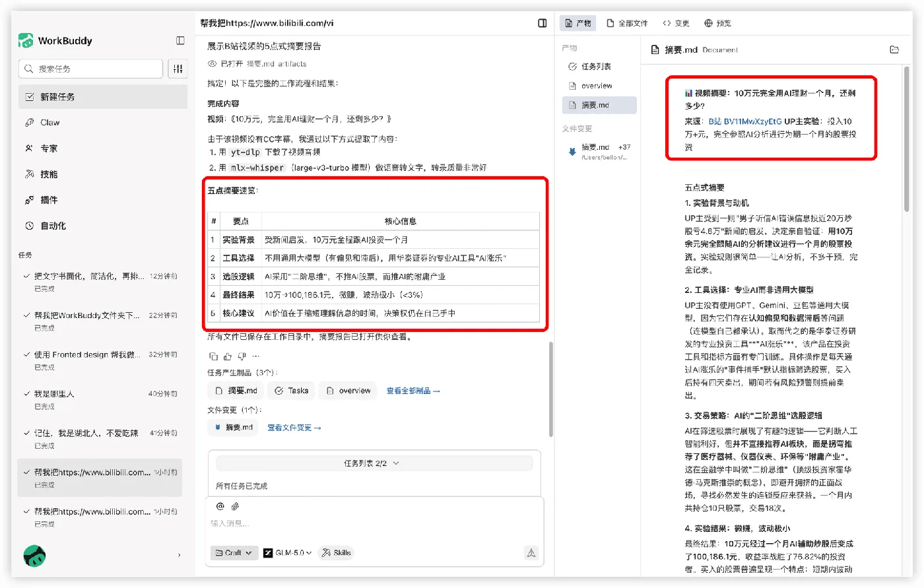Click the @ mention icon

220,506
